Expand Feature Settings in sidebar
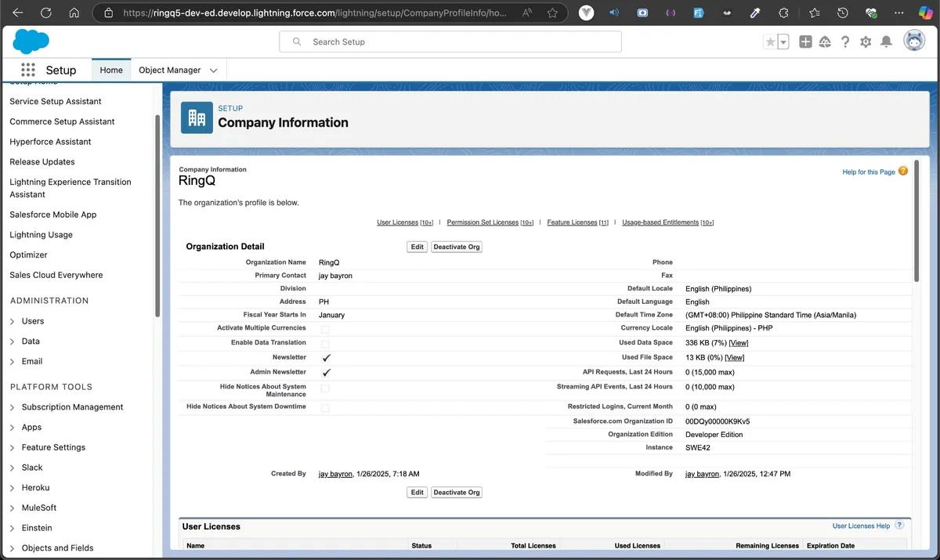The width and height of the screenshot is (940, 560). pos(13,447)
